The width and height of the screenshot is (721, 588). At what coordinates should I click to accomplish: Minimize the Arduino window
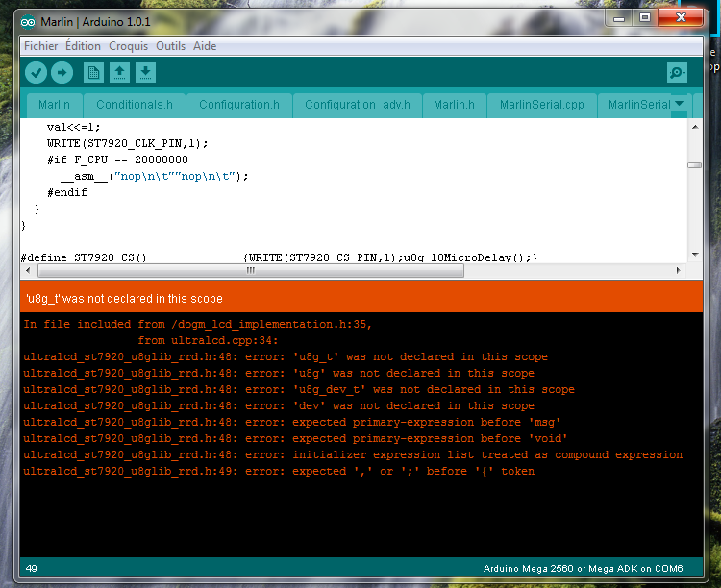(619, 18)
